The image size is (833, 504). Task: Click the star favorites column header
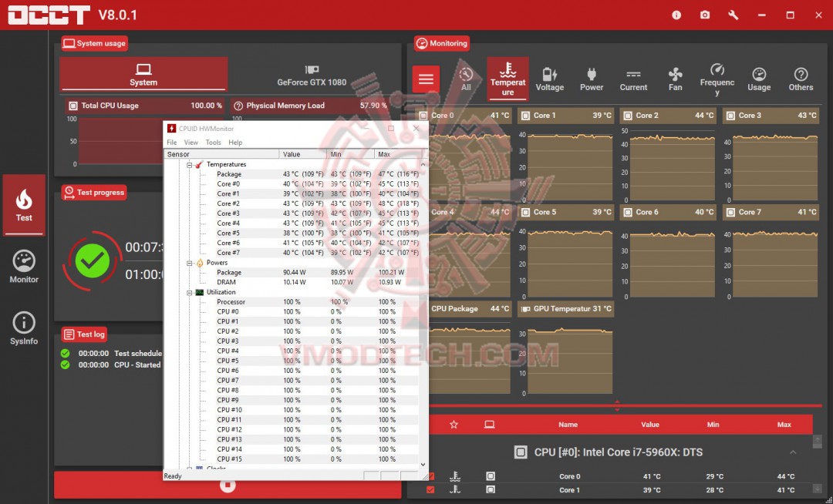pyautogui.click(x=454, y=425)
